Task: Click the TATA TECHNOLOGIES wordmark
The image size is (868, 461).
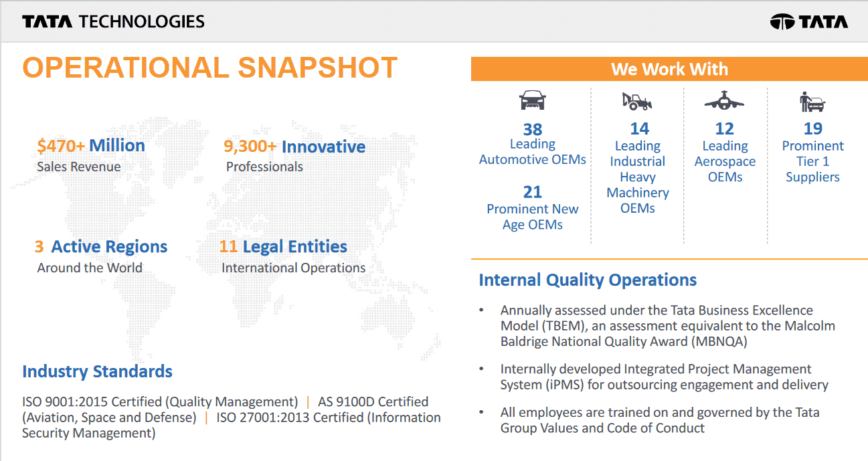Action: click(113, 21)
